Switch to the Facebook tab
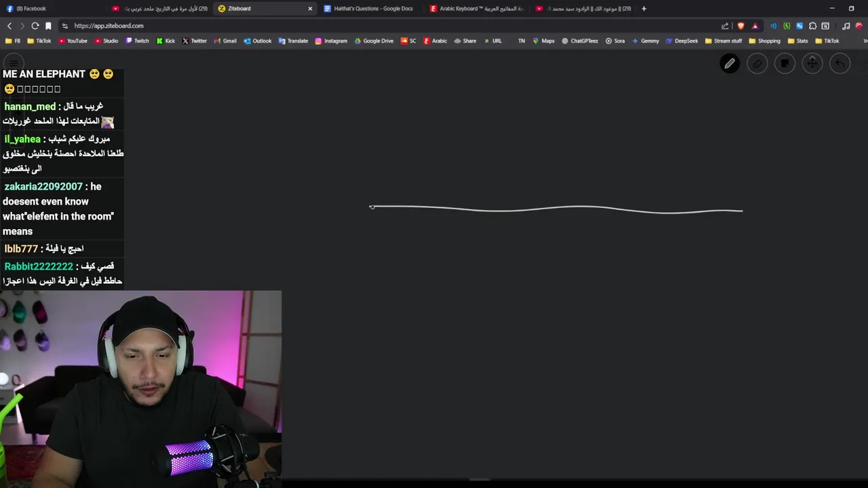This screenshot has height=488, width=868. click(x=53, y=9)
